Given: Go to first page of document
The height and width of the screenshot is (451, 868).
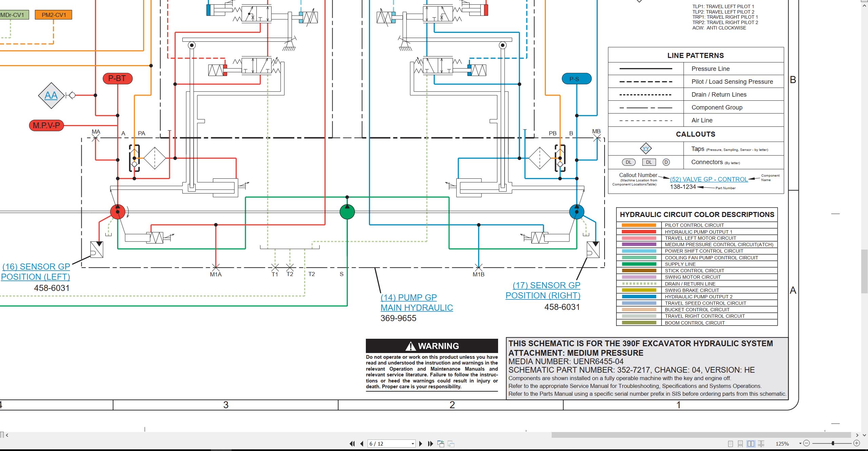Looking at the screenshot, I should pyautogui.click(x=352, y=444).
